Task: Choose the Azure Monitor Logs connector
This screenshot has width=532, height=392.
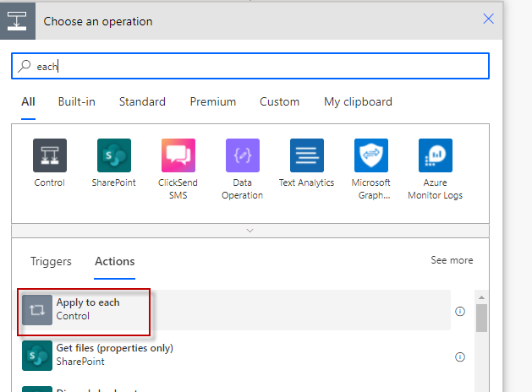Action: point(436,155)
